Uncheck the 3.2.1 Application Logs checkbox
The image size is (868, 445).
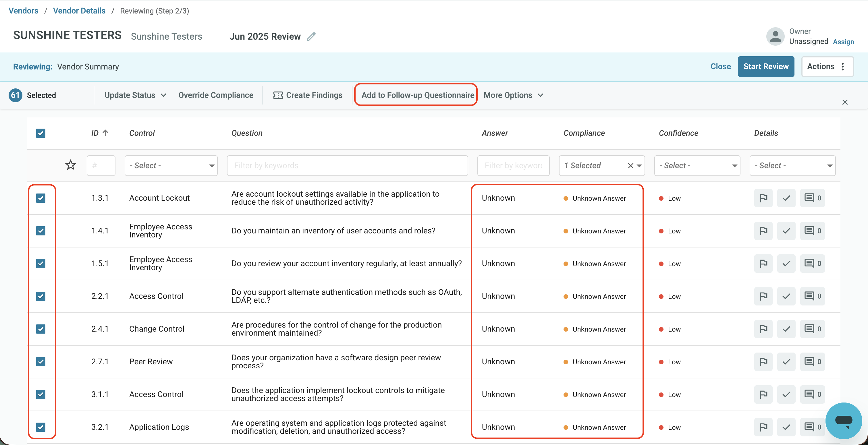pos(41,427)
